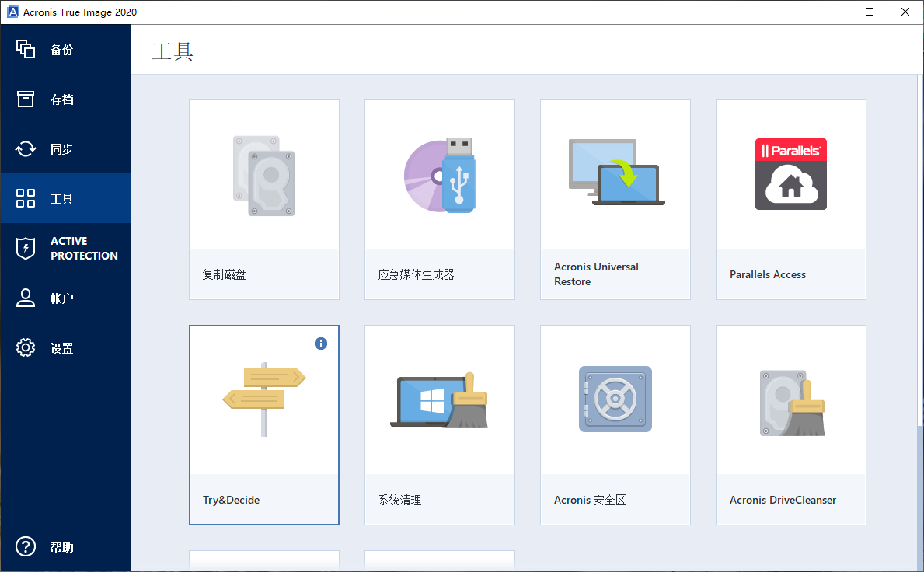Viewport: 924px width, 572px height.
Task: Click the 设置 sidebar label
Action: (x=62, y=348)
